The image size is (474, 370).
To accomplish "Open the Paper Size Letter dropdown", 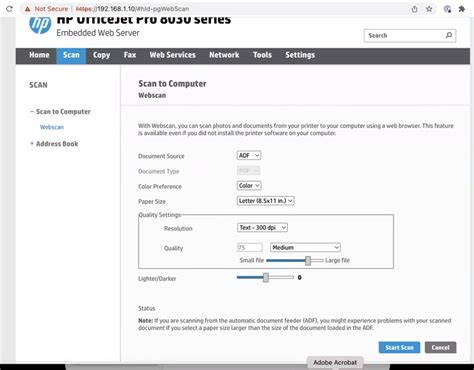I will [x=265, y=201].
